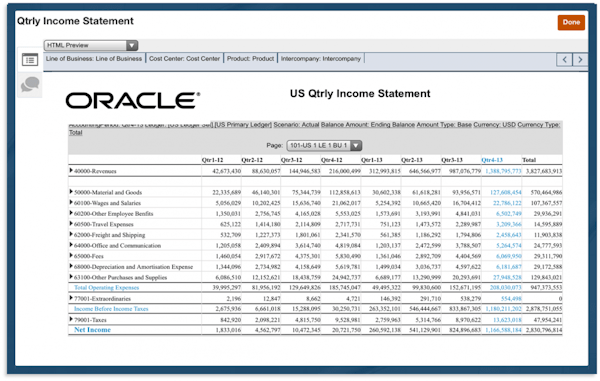Viewport: 600px width, 381px height.
Task: Expand the 50000-Material and Goods row
Action: tap(71, 191)
